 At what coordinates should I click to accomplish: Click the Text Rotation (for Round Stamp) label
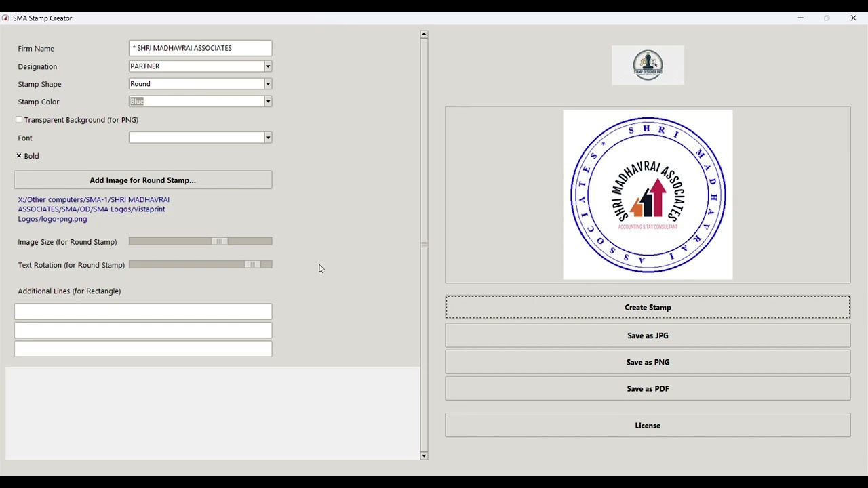coord(71,265)
